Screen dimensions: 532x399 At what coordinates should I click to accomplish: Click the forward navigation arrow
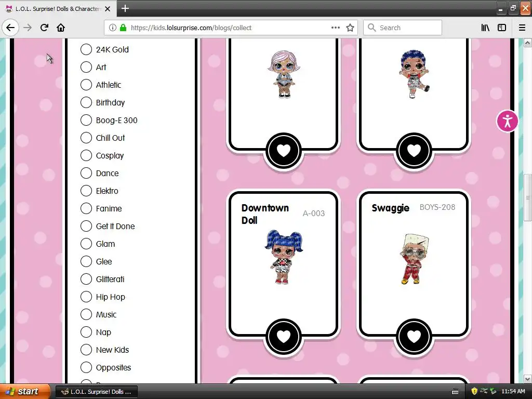click(28, 28)
